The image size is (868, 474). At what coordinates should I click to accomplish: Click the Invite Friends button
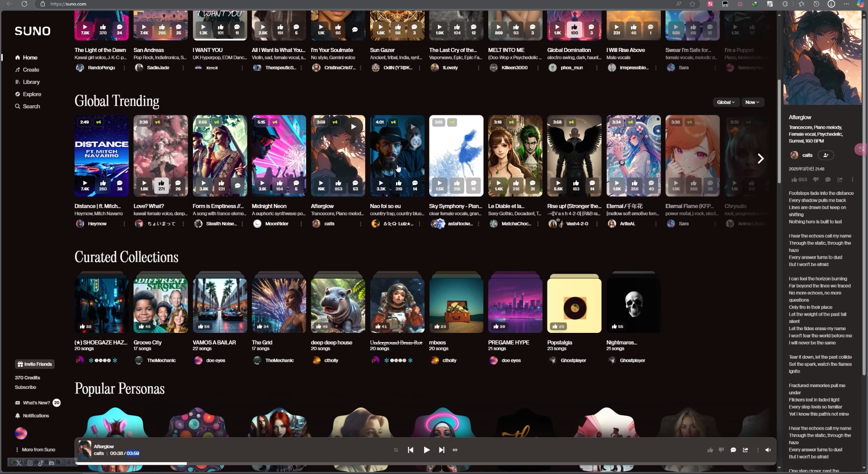click(x=35, y=364)
